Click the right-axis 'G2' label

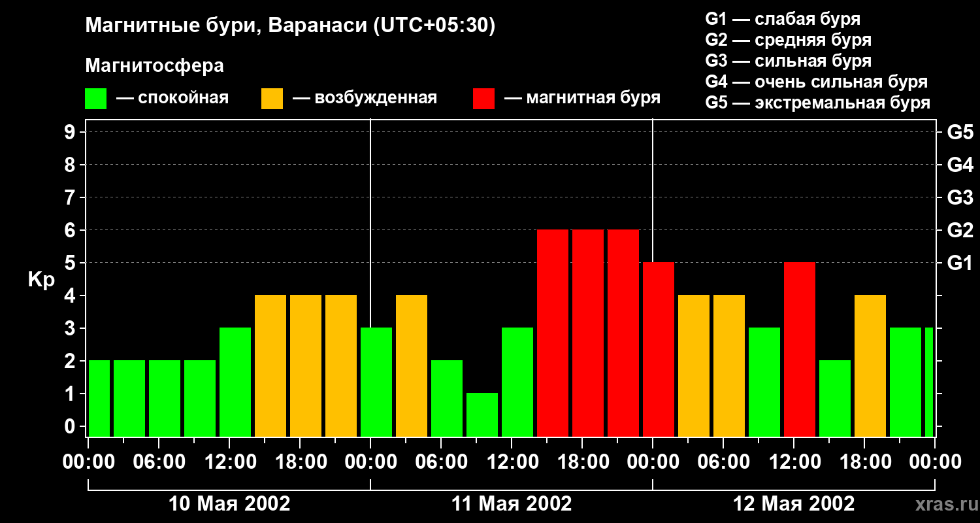[x=960, y=230]
